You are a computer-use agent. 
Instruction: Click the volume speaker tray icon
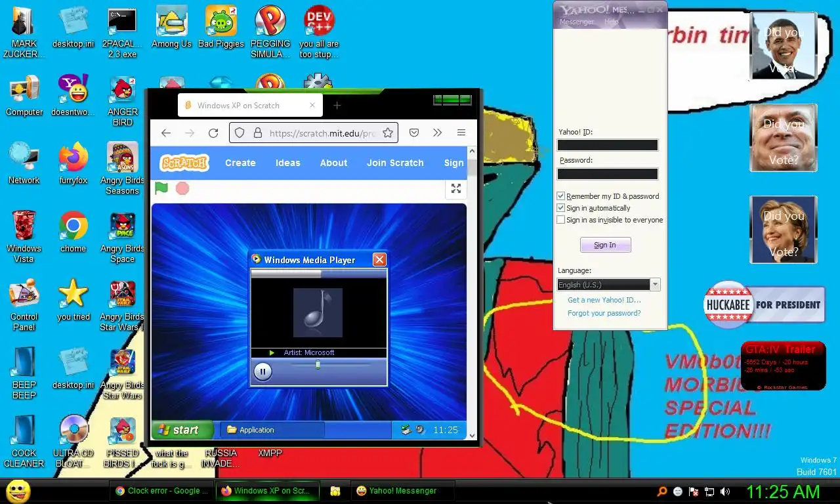[725, 492]
